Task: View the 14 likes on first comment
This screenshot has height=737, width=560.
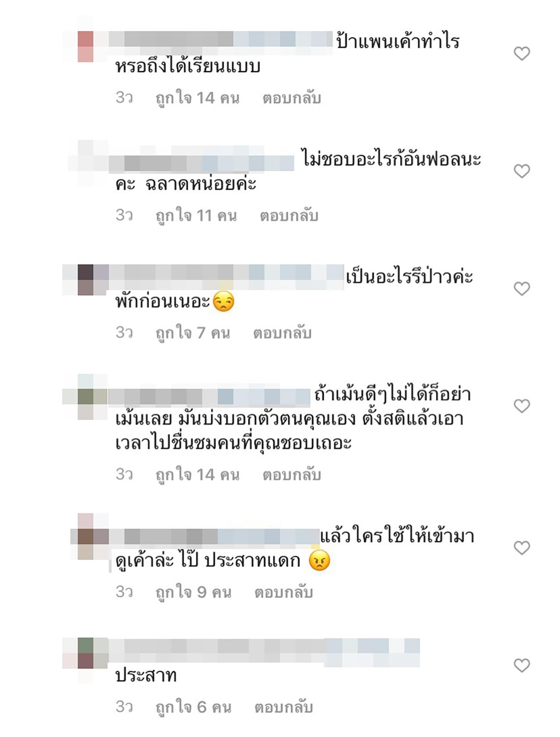Action: (x=197, y=98)
